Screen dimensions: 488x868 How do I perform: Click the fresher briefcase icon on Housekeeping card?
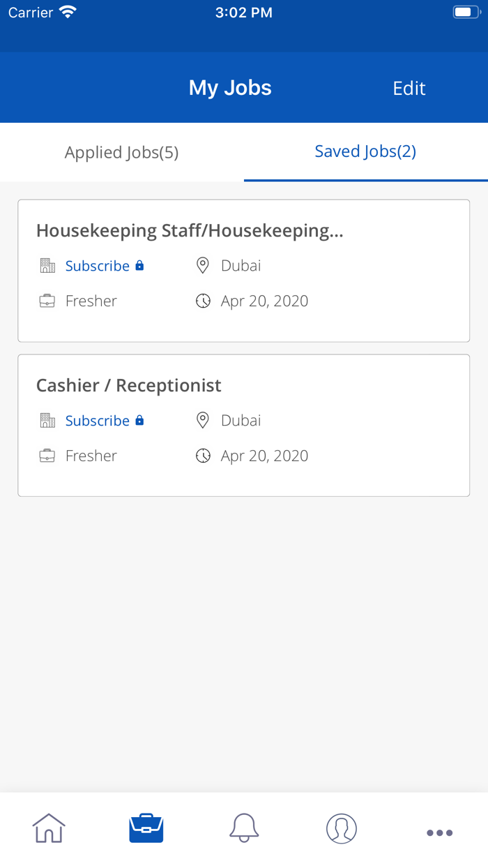click(x=46, y=300)
